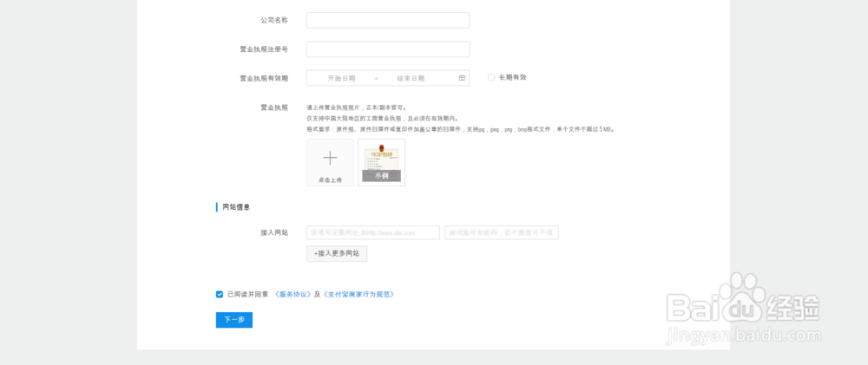868x365 pixels.
Task: Click the 长期有效 label text
Action: point(513,77)
